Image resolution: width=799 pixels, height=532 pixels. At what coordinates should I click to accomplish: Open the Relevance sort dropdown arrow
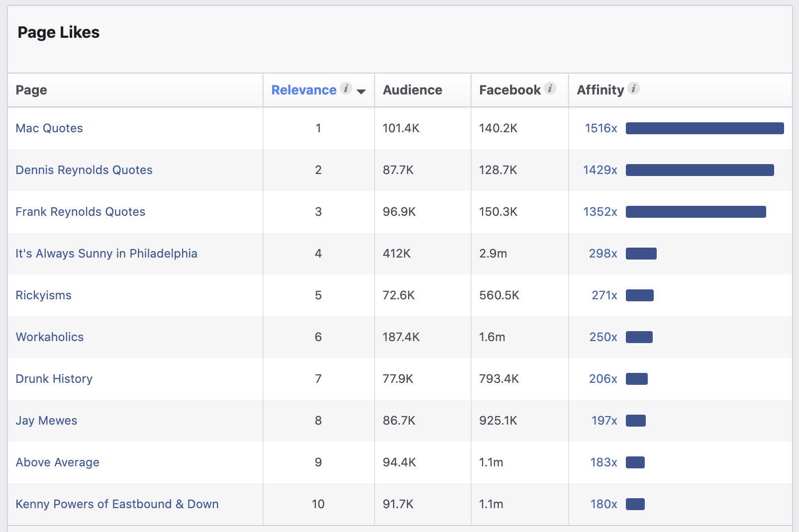pos(361,91)
